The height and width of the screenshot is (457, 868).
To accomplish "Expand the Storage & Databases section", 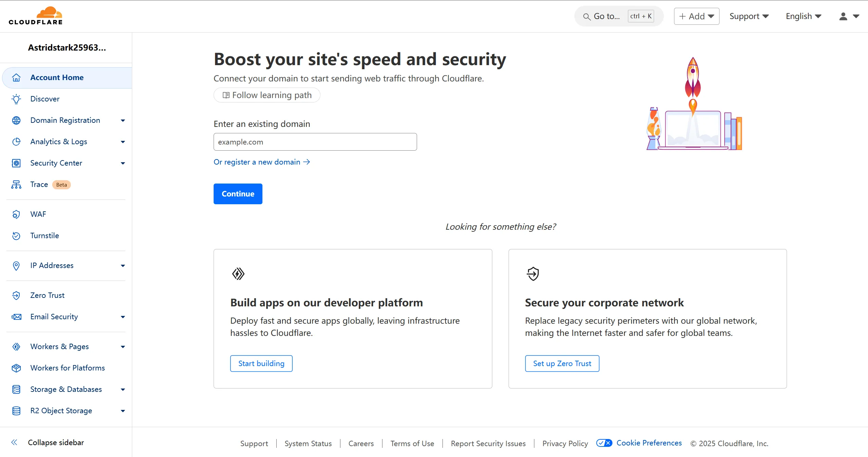I will (x=123, y=389).
